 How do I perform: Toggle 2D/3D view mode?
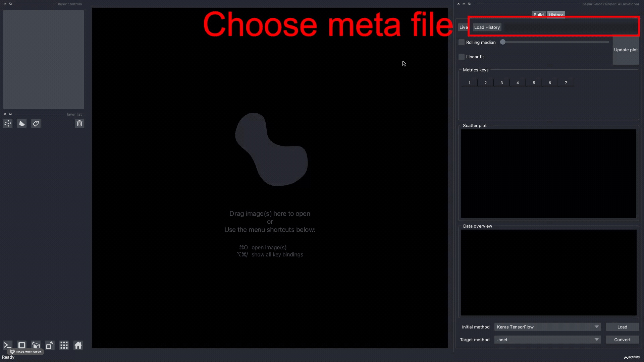22,345
